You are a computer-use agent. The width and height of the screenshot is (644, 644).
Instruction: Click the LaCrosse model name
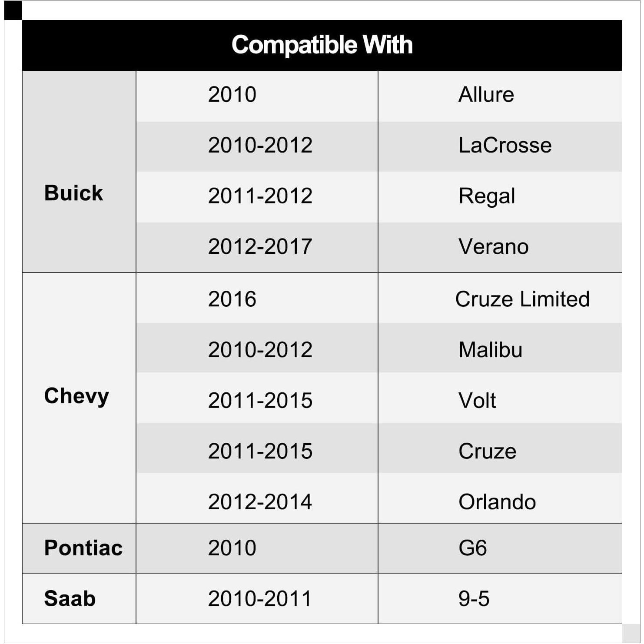[x=505, y=145]
